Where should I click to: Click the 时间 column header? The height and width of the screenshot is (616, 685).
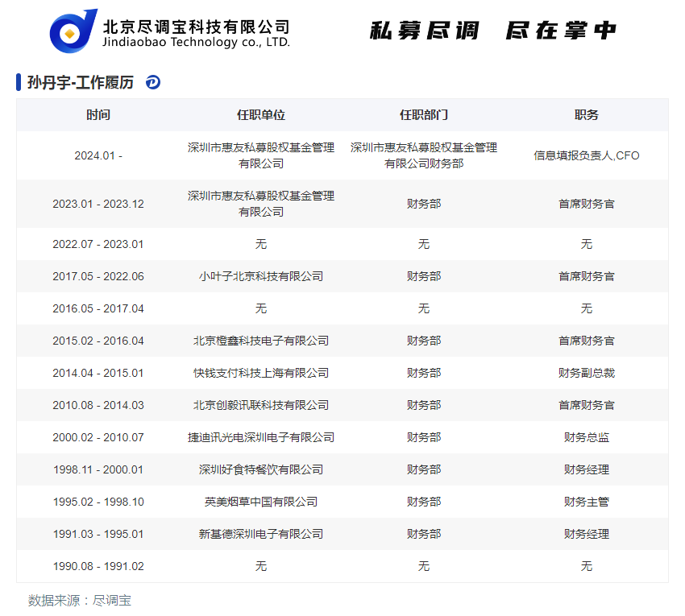98,115
